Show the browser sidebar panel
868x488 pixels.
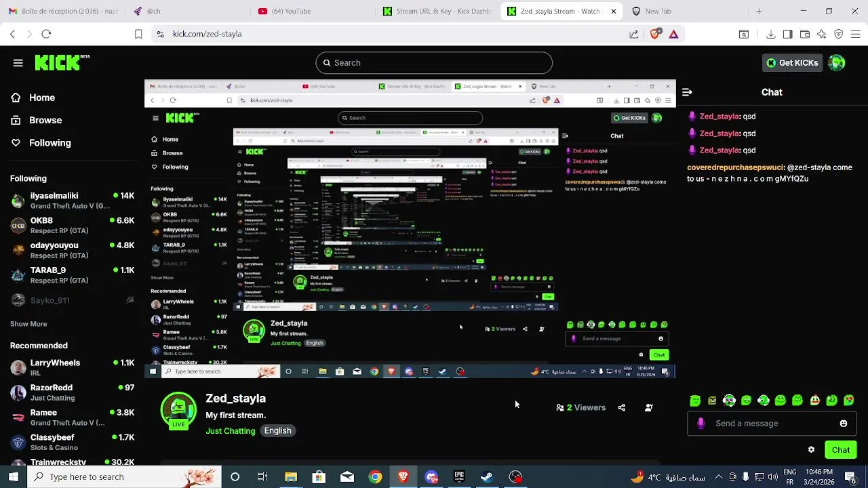pyautogui.click(x=787, y=34)
